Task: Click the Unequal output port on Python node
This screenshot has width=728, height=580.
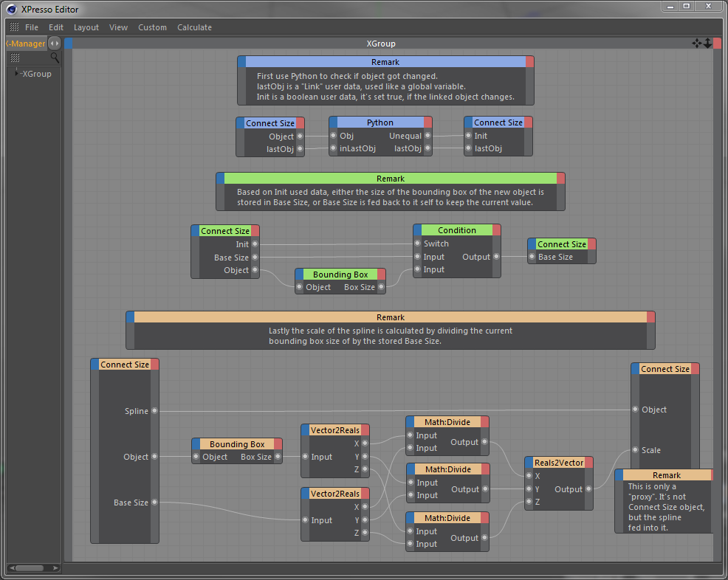Action: point(427,136)
